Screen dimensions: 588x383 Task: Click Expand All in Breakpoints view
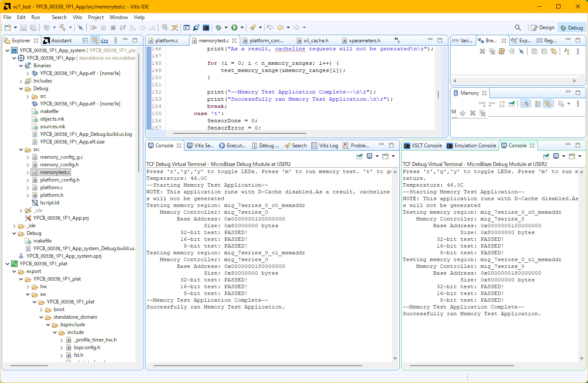pos(534,51)
